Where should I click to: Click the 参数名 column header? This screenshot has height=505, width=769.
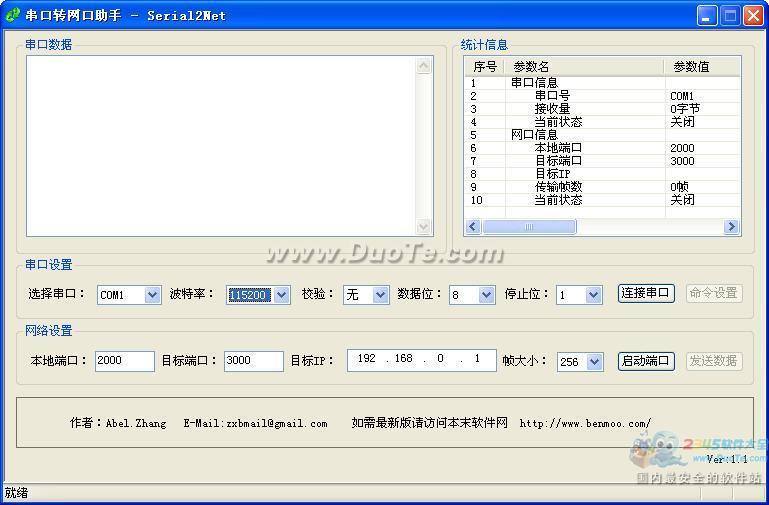pos(585,67)
